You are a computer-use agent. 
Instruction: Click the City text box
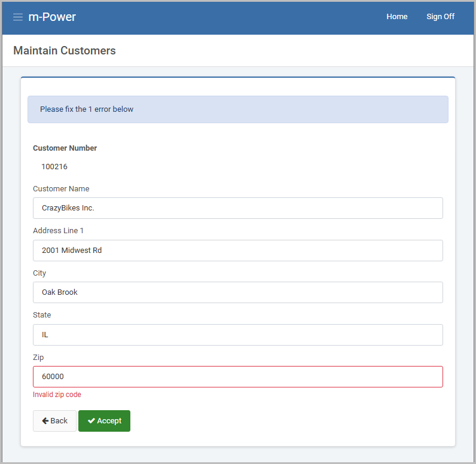click(237, 292)
